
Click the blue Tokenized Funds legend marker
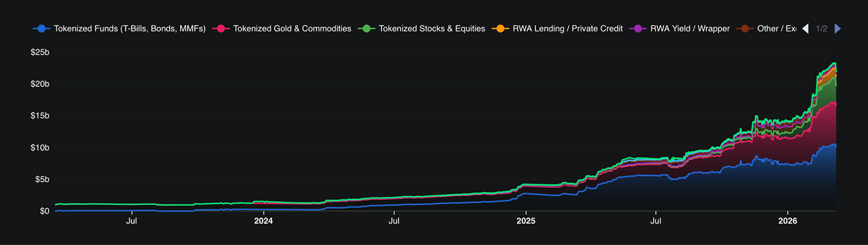coord(41,28)
